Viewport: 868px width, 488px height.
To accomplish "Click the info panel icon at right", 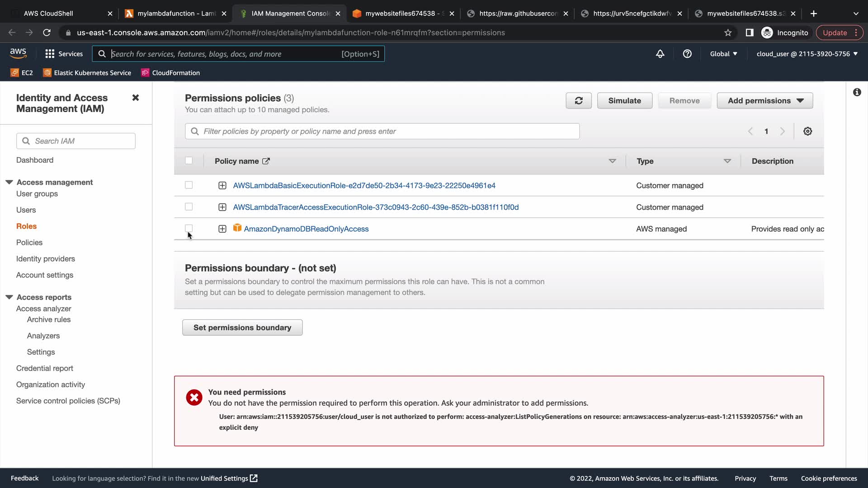I will pyautogui.click(x=857, y=92).
